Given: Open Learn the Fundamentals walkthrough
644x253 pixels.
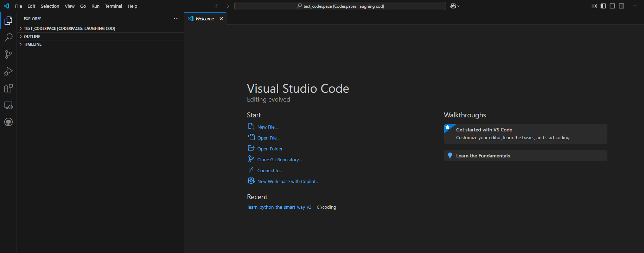Looking at the screenshot, I should [x=525, y=156].
